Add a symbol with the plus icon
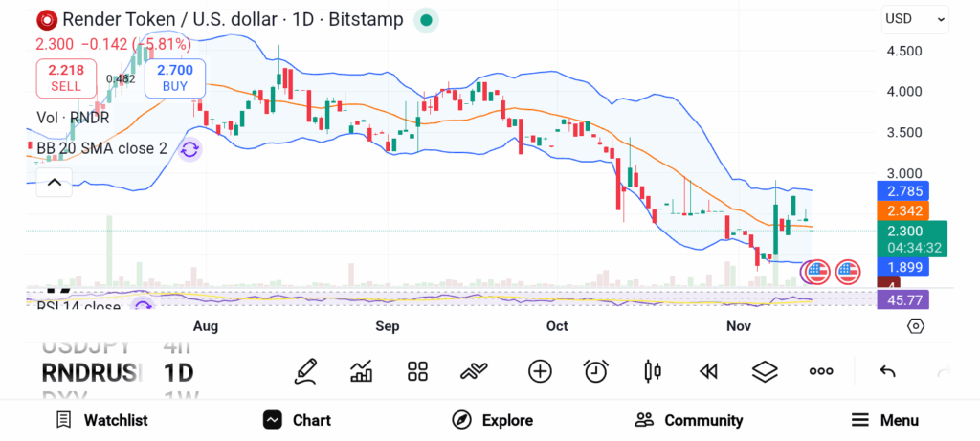This screenshot has height=441, width=980. [540, 371]
